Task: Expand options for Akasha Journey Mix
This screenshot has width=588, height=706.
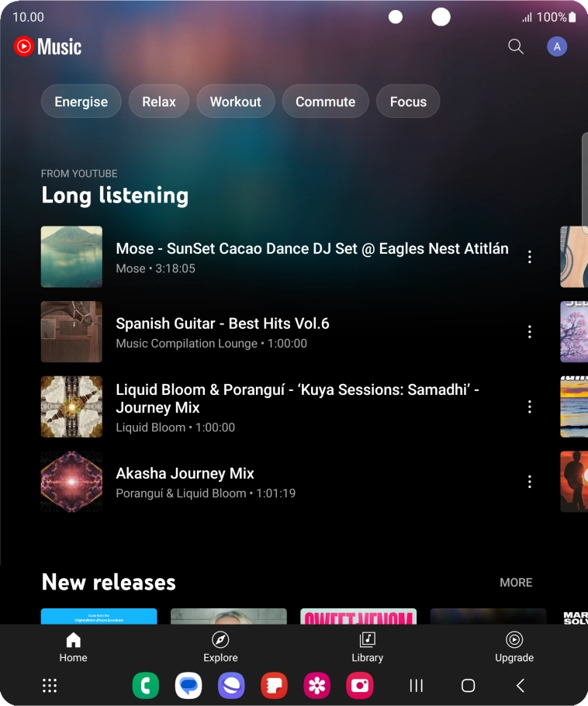Action: click(530, 482)
